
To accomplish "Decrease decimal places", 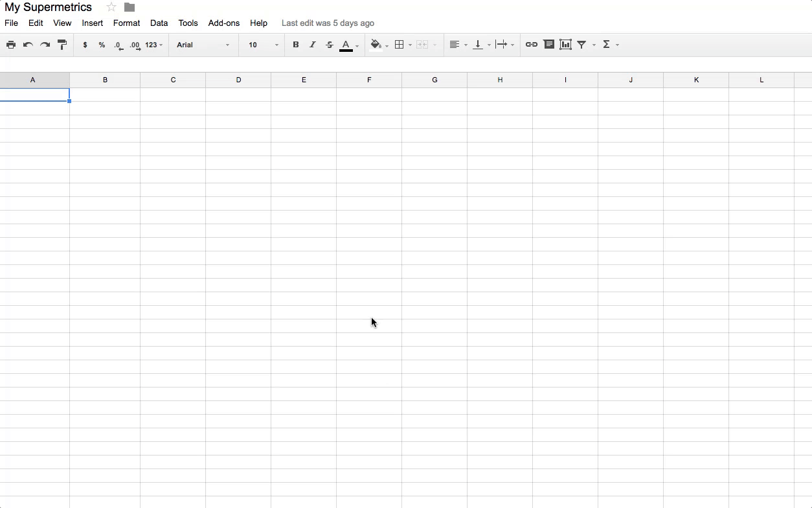I will tap(118, 45).
